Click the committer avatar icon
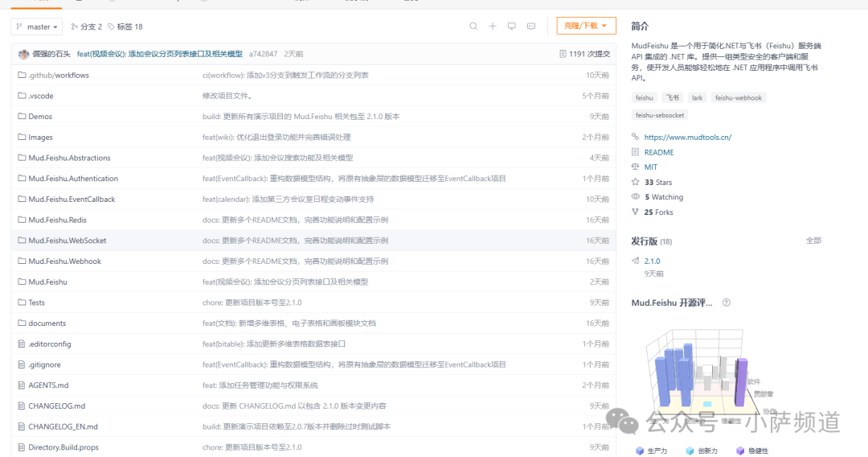Image resolution: width=868 pixels, height=457 pixels. click(x=23, y=54)
